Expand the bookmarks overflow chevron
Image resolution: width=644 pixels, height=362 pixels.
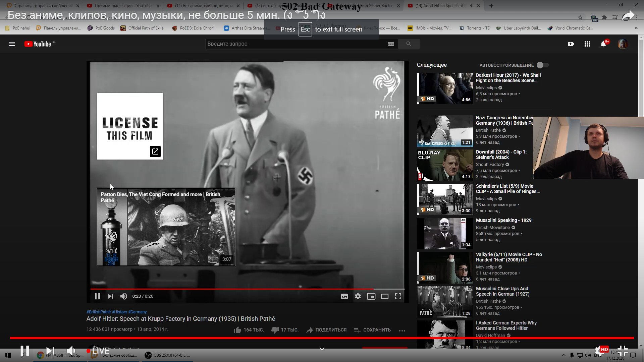coord(637,28)
